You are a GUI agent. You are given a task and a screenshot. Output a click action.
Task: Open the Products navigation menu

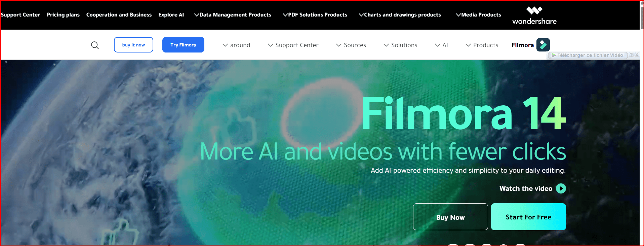[x=482, y=45]
